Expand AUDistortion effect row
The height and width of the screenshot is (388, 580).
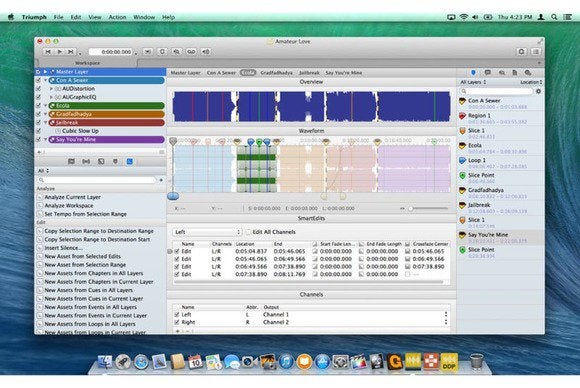pos(51,89)
